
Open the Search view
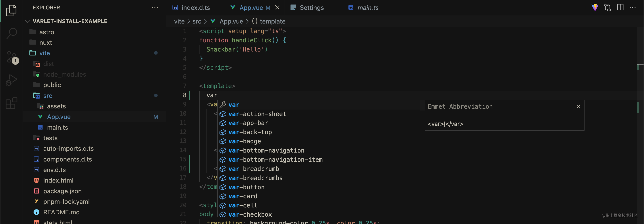pos(11,33)
